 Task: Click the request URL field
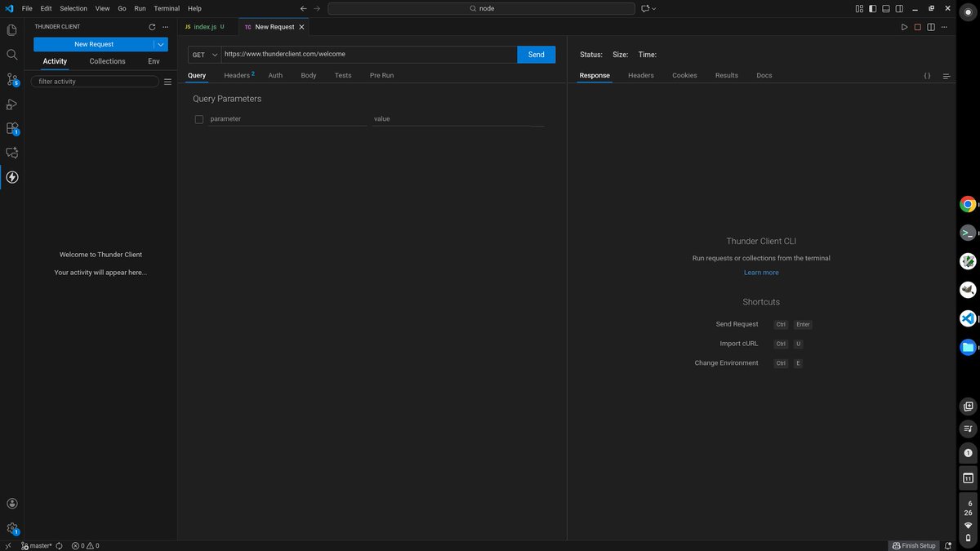(x=369, y=55)
